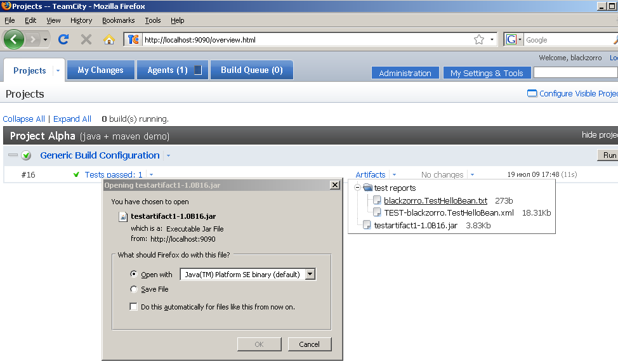Open the Generic Build Configuration dropdown arrow
Image resolution: width=618 pixels, height=364 pixels.
(168, 156)
